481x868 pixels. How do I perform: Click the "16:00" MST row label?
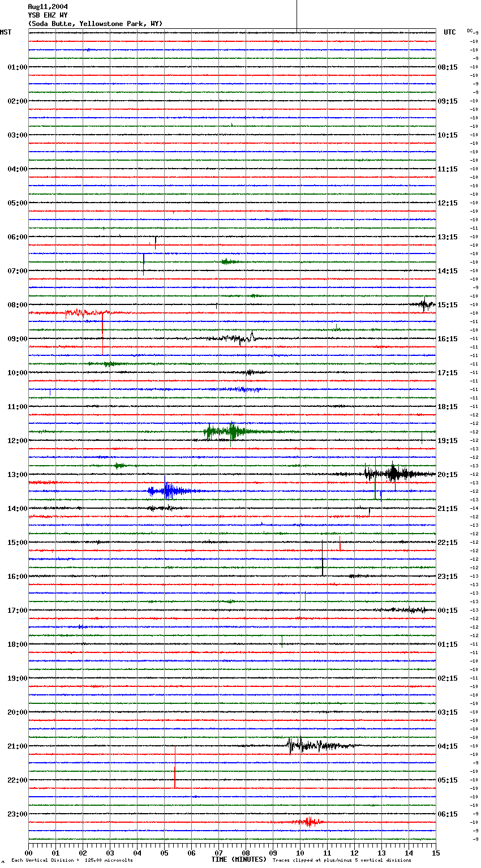tap(18, 577)
